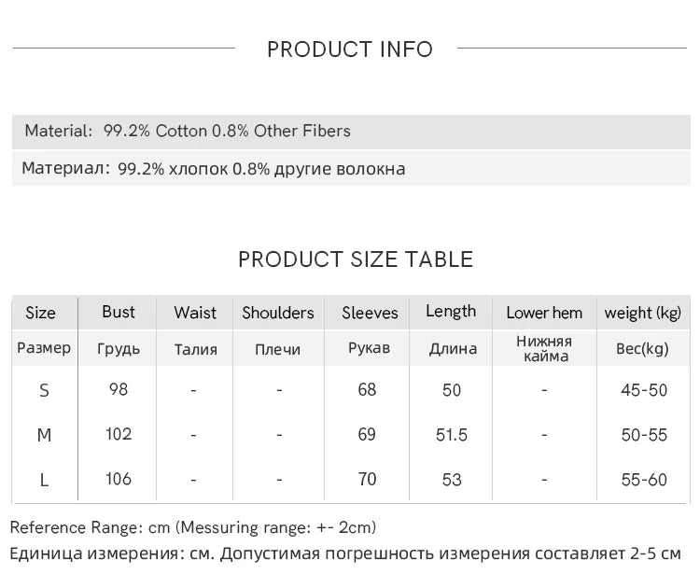Select the M size row label
700x588 pixels.
point(44,435)
